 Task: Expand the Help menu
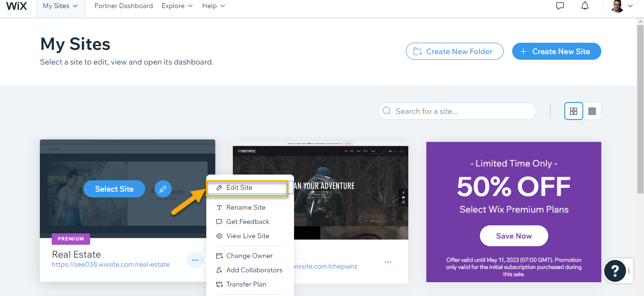213,6
